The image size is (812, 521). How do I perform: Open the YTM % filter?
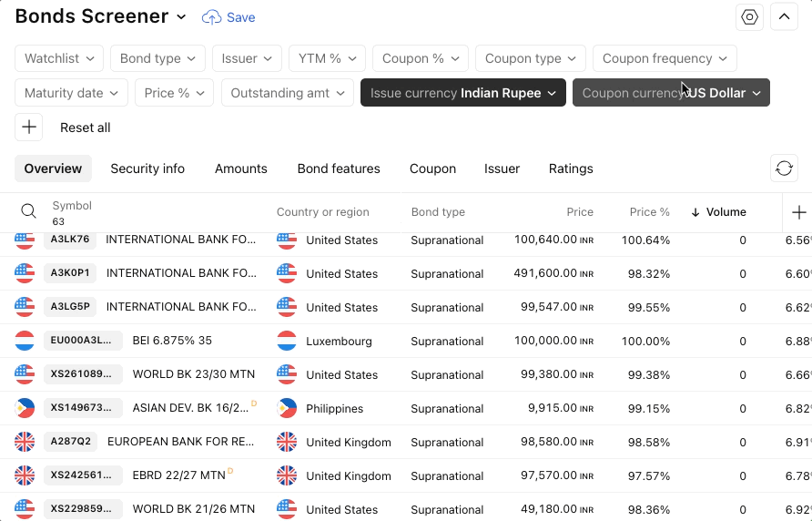[x=328, y=58]
